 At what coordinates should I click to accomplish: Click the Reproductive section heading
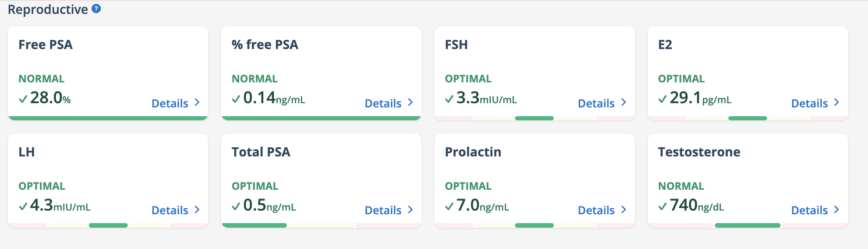48,9
